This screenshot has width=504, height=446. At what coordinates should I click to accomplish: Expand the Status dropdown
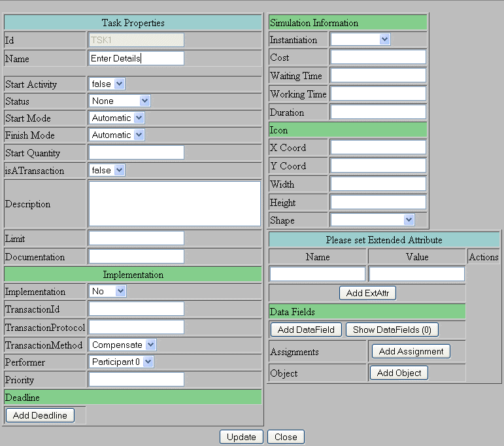click(x=120, y=101)
